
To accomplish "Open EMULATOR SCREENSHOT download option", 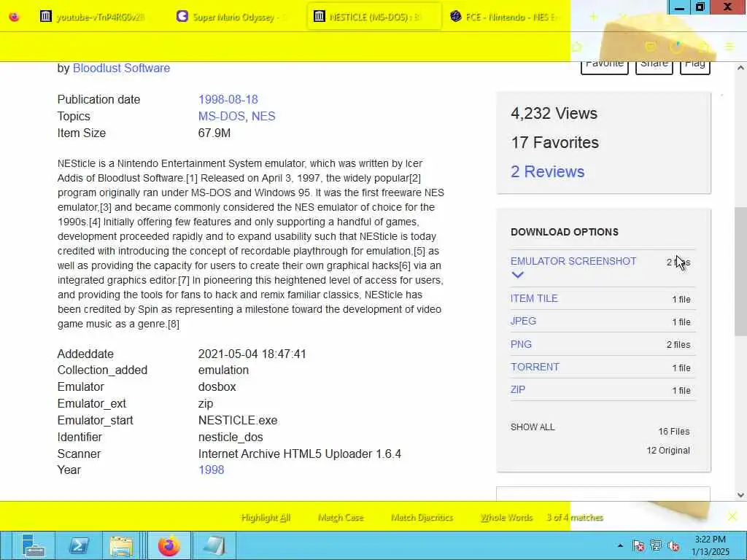I will click(x=573, y=262).
